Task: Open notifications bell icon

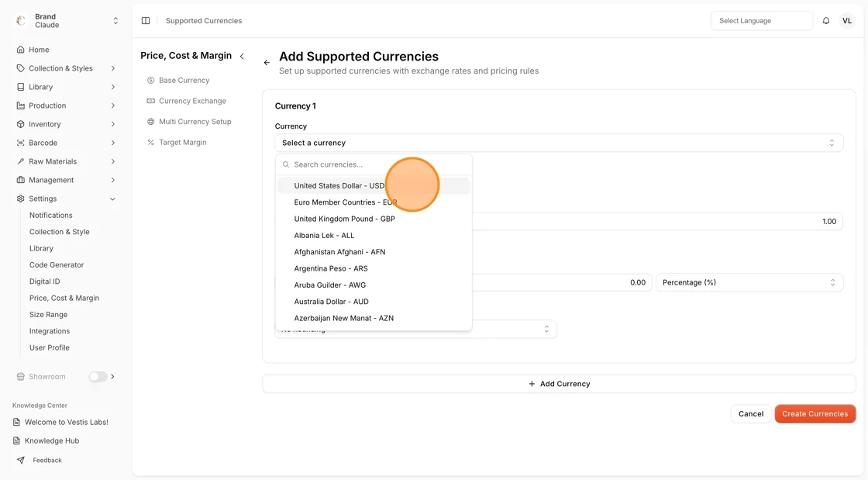Action: 826,20
